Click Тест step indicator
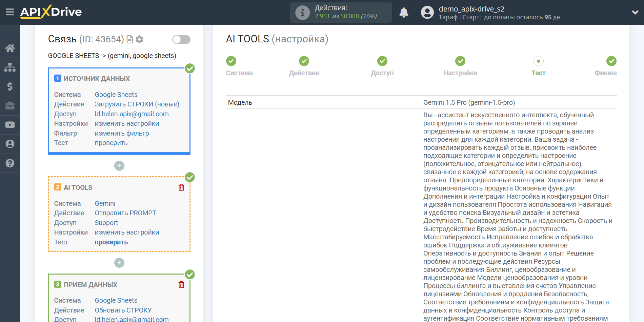Viewport: 644px width, 322px height. point(538,61)
